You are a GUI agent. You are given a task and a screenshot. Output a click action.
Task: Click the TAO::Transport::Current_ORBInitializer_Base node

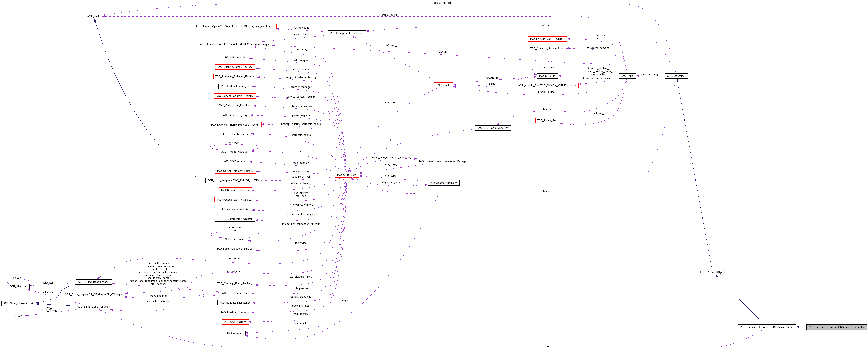pyautogui.click(x=767, y=327)
